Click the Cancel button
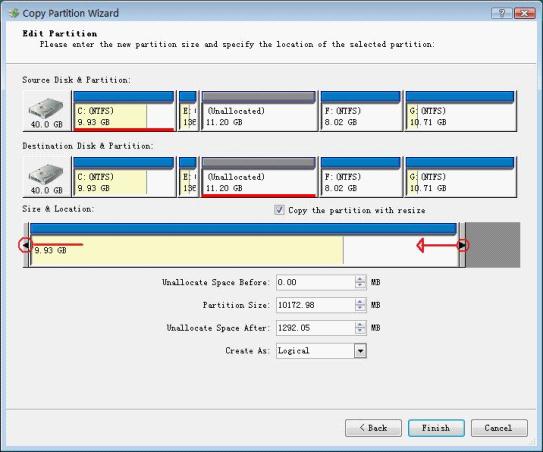This screenshot has width=543, height=452. [499, 428]
